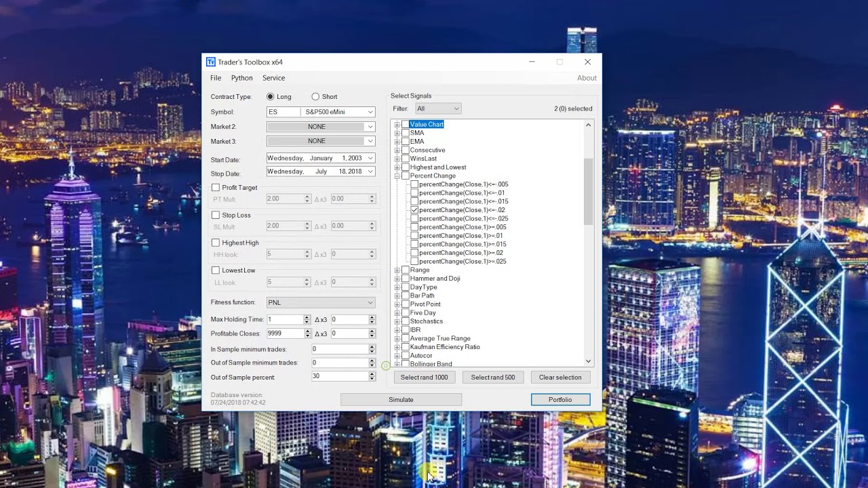The image size is (868, 488).
Task: Enable the Stop Loss checkbox
Action: click(x=216, y=216)
